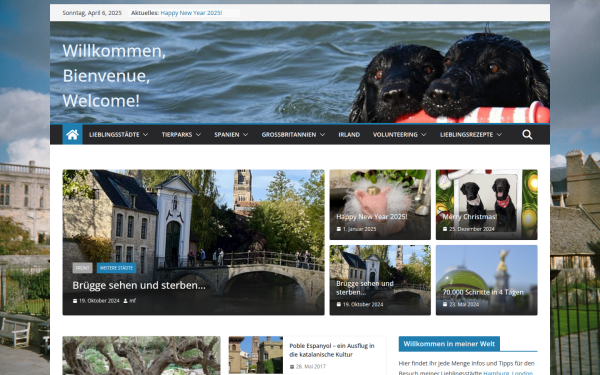600x375 pixels.
Task: Click the calendar icon by 23. Mai 2024
Action: (445, 305)
